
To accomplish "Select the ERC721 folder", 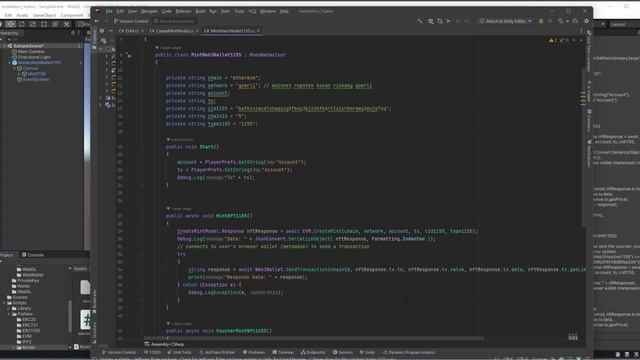I will click(27, 325).
